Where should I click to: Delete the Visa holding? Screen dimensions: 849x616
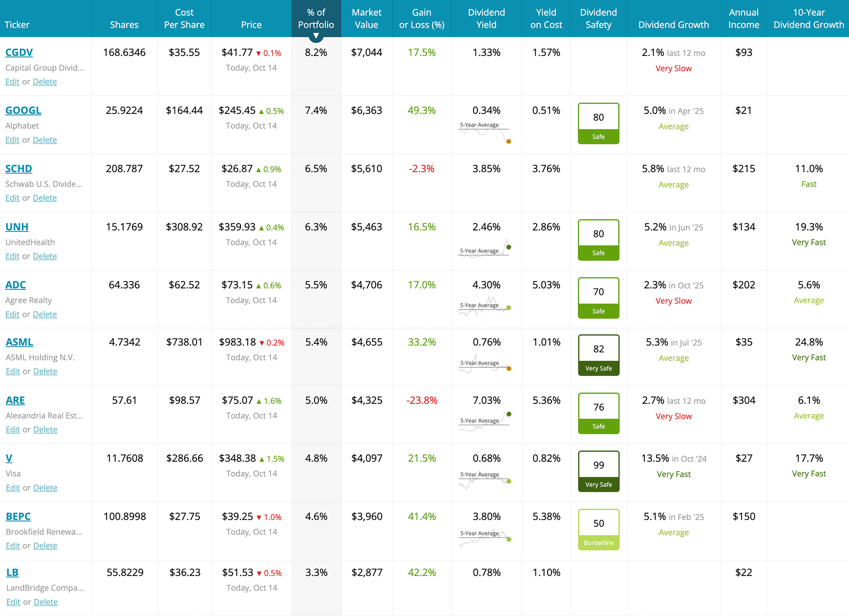pyautogui.click(x=45, y=488)
